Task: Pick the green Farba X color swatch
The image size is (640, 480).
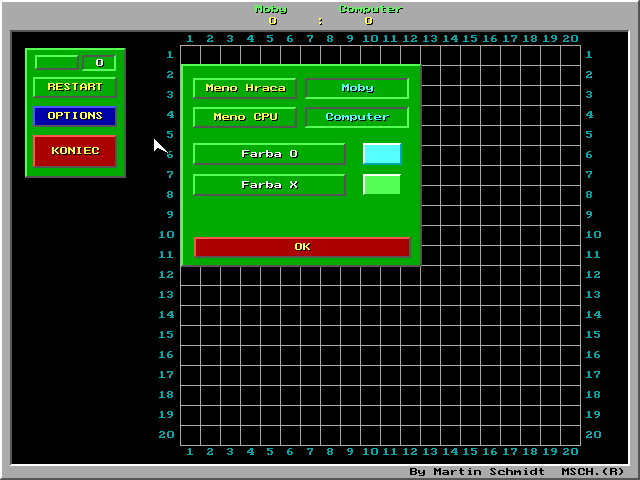Action: tap(382, 185)
